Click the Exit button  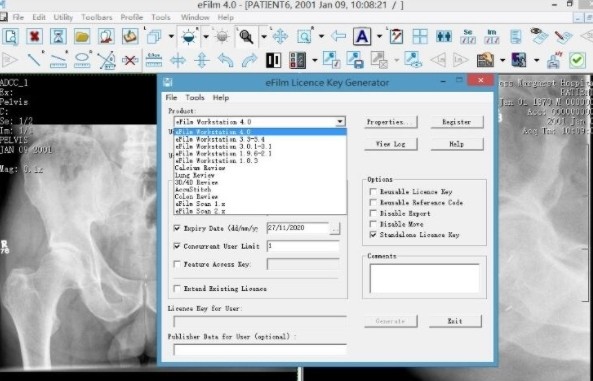click(x=455, y=321)
